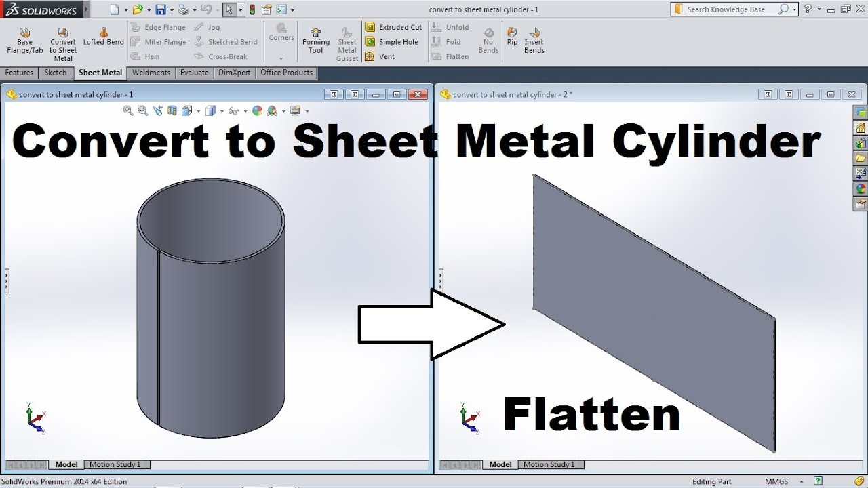Click Apply Scene icon in window 1
The image size is (868, 488).
click(x=272, y=110)
